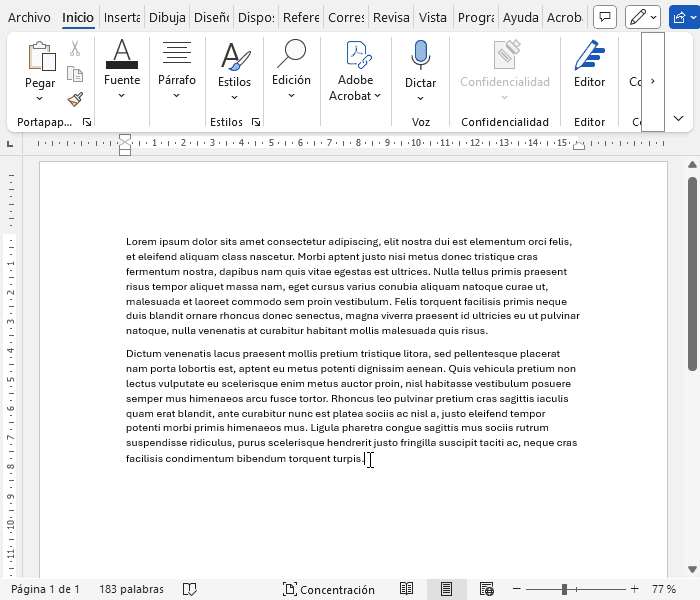Collapse the ribbon with the chevron
The image size is (700, 600).
coord(679,118)
